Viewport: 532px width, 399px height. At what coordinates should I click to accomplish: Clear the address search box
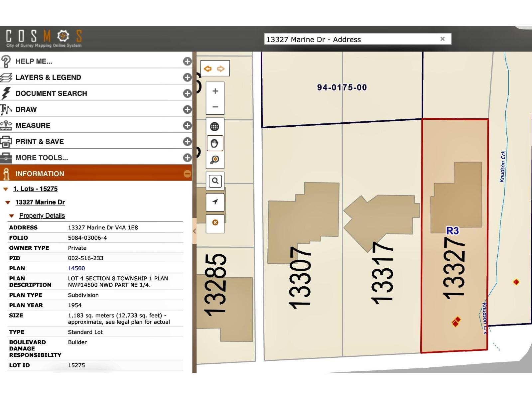[x=443, y=39]
